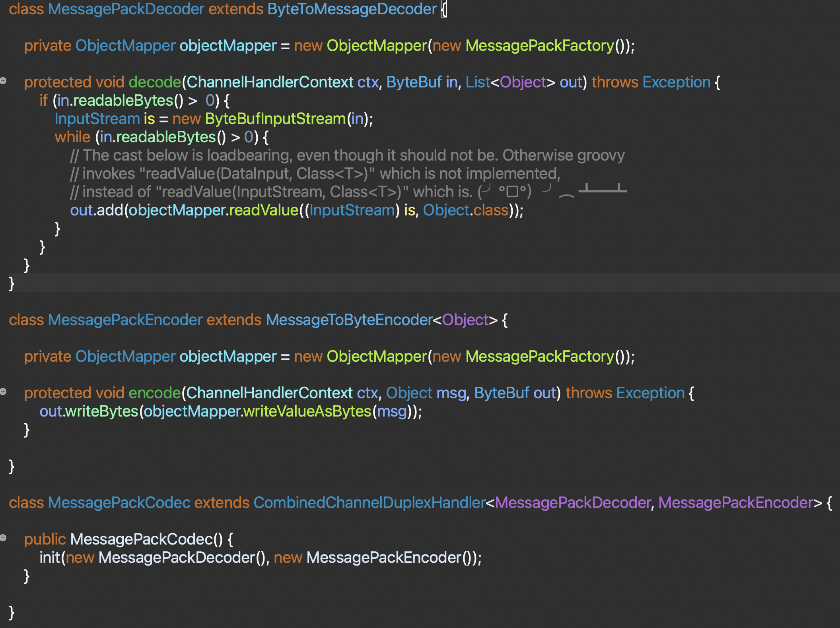Image resolution: width=840 pixels, height=628 pixels.
Task: Click ByteBufInputStream constructor call
Action: point(275,119)
